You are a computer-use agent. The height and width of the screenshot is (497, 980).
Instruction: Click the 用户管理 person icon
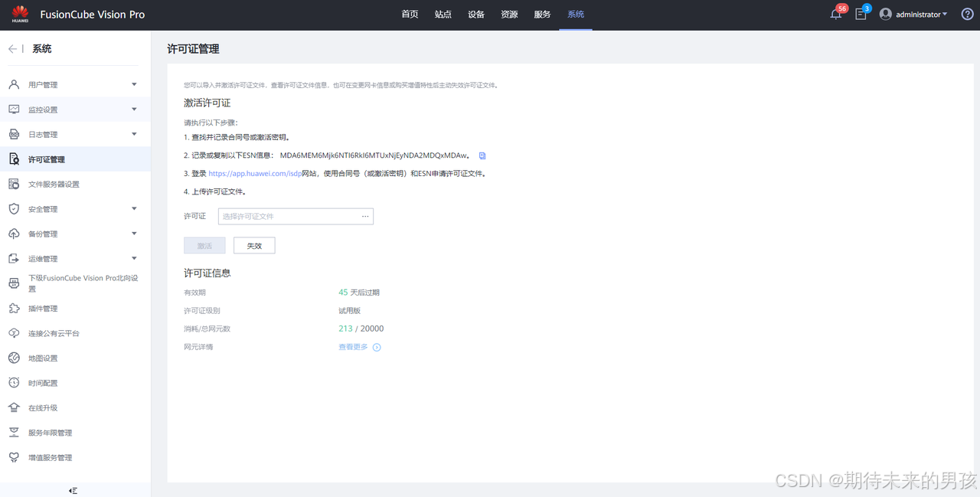[x=14, y=84]
